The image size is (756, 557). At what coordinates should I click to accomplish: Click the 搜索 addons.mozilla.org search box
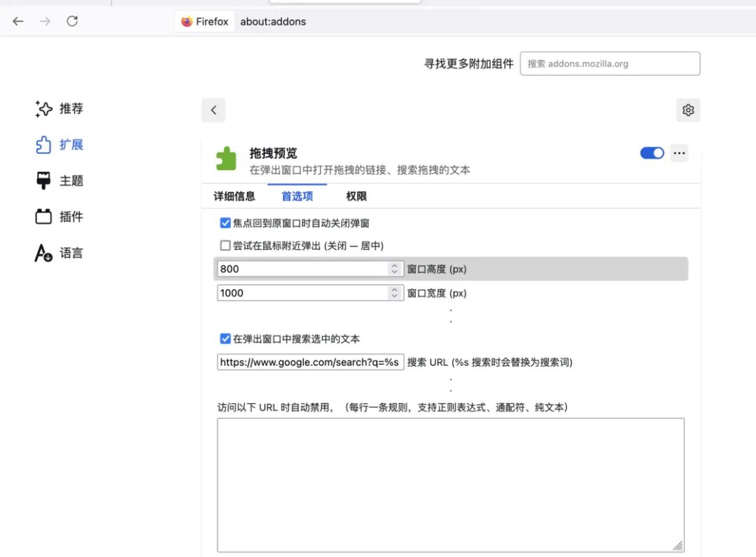click(610, 64)
